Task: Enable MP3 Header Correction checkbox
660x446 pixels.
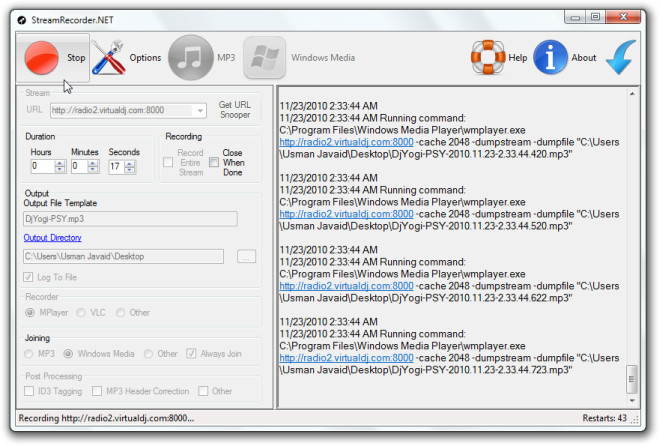Action: coord(97,391)
